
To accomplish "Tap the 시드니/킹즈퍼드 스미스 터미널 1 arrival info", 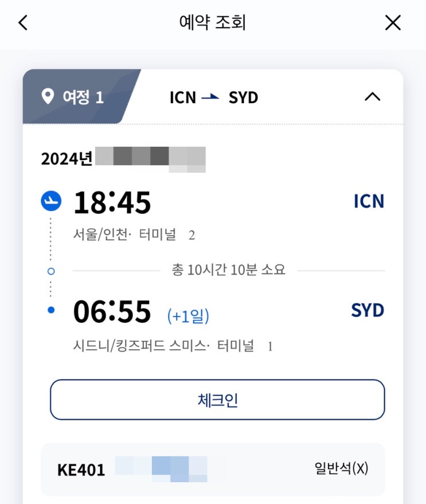I will [173, 346].
